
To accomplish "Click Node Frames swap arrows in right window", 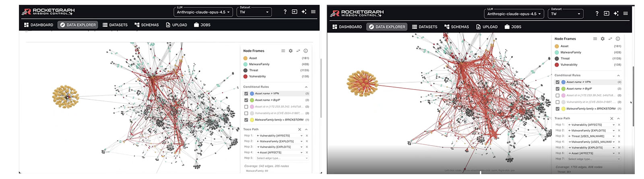I will click(x=610, y=39).
